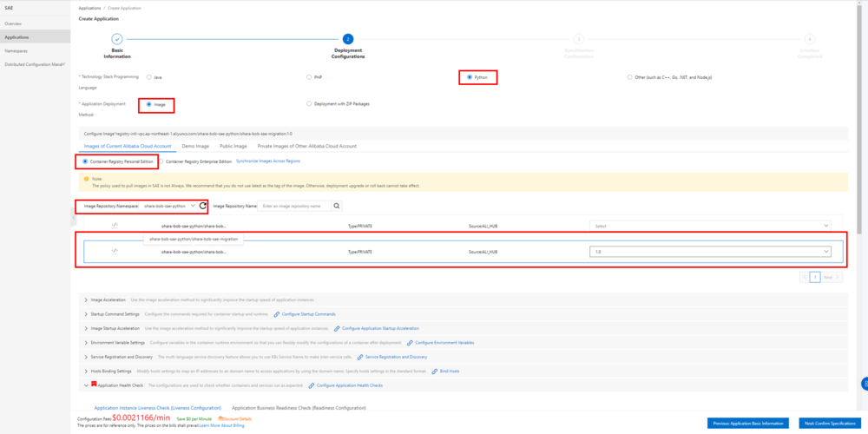Click the code icon of the first image row

[115, 226]
